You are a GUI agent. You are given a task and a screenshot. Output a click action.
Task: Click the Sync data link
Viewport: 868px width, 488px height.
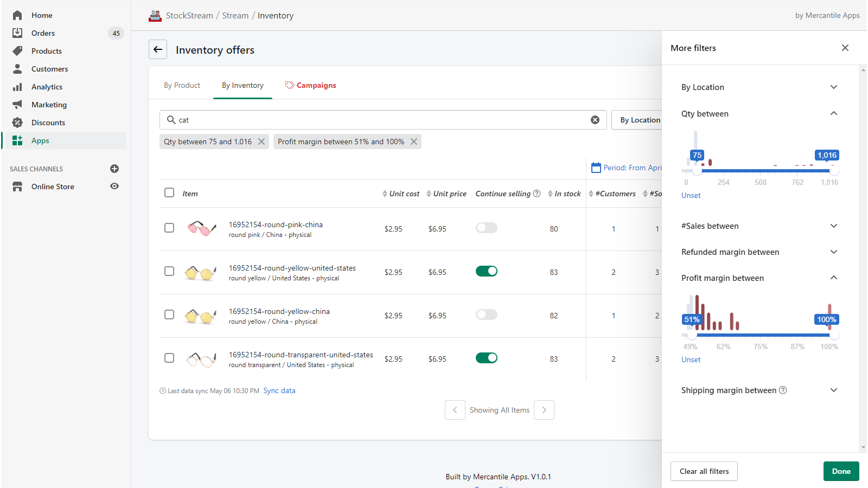click(x=279, y=390)
